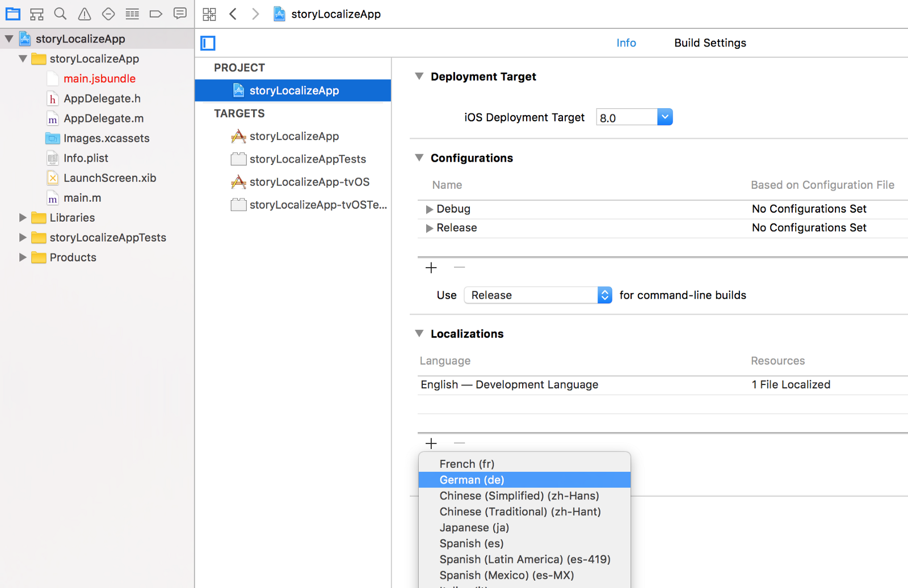Open the command-line builds configuration popup
Image resolution: width=908 pixels, height=588 pixels.
coord(604,295)
